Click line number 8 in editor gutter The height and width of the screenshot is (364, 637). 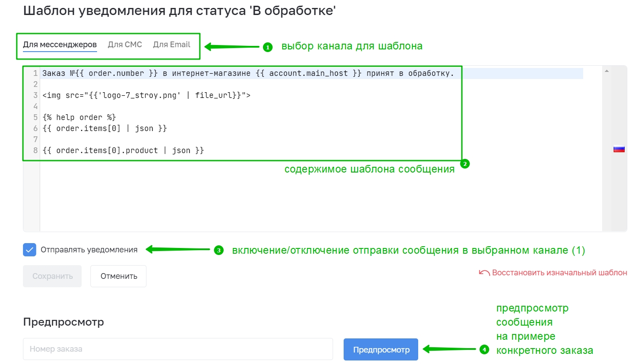click(x=35, y=150)
